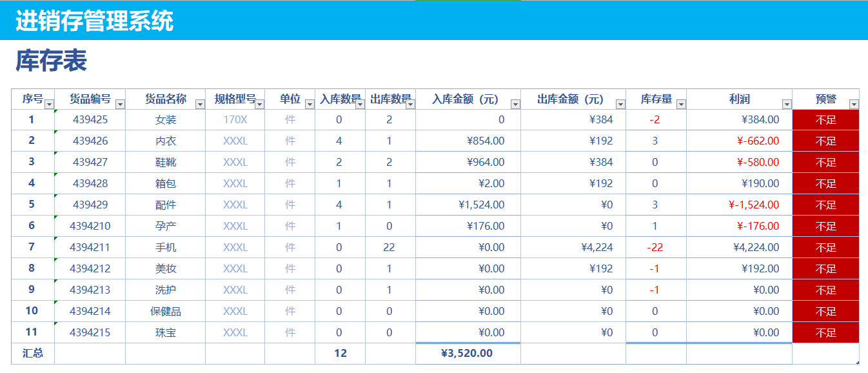The height and width of the screenshot is (373, 868).
Task: Click product code cell 4394212
Action: tap(90, 269)
